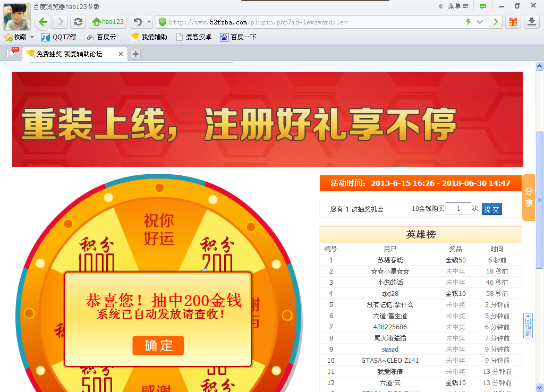Click the purchase count input field

point(458,209)
